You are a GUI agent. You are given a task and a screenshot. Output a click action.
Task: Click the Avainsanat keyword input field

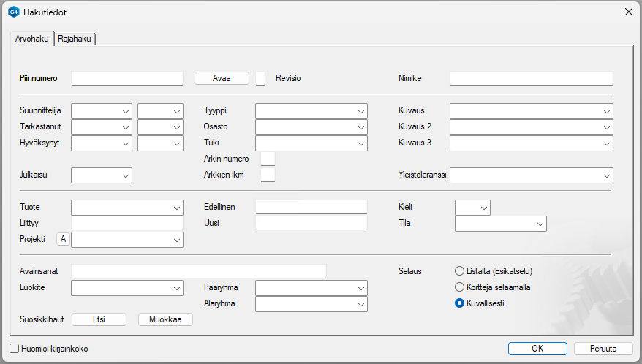click(x=198, y=271)
